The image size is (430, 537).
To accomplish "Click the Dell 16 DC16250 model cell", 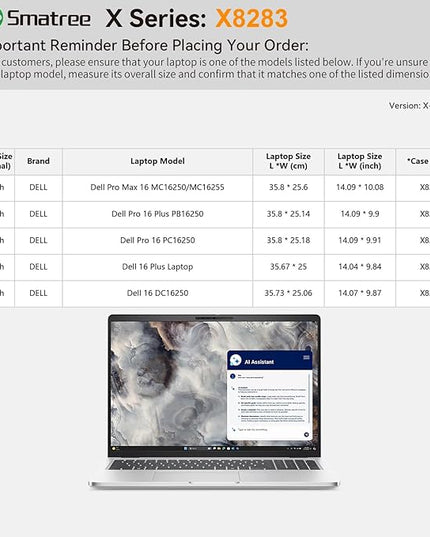I will (x=157, y=293).
